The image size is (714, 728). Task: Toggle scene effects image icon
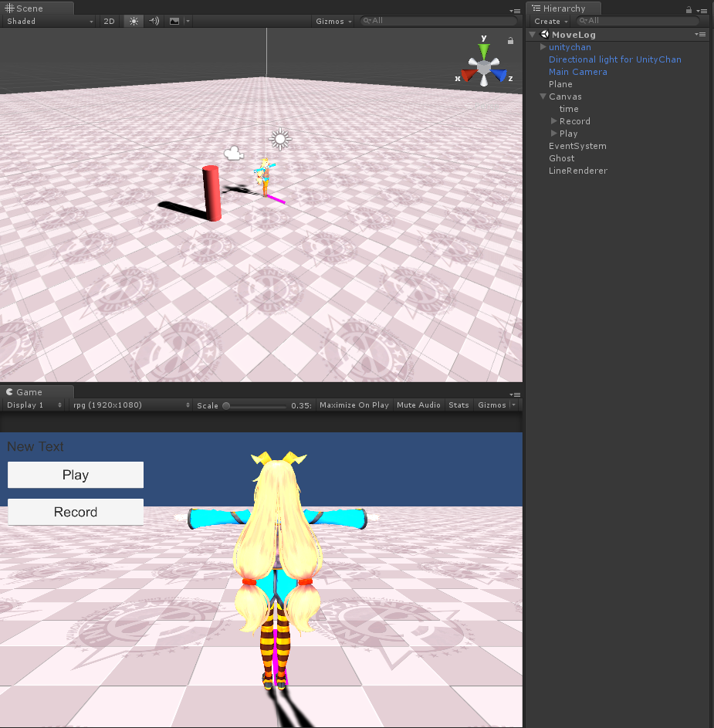pyautogui.click(x=174, y=21)
